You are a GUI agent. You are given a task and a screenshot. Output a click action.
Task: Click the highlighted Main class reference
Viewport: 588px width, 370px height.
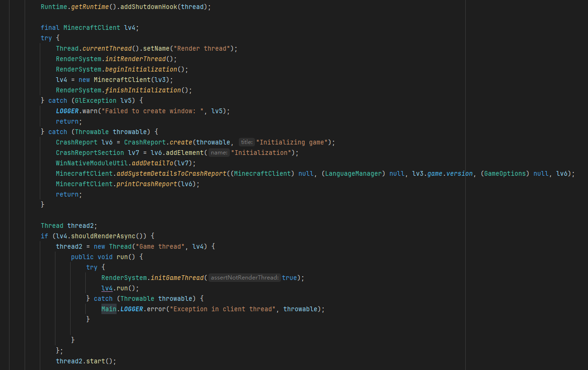109,309
